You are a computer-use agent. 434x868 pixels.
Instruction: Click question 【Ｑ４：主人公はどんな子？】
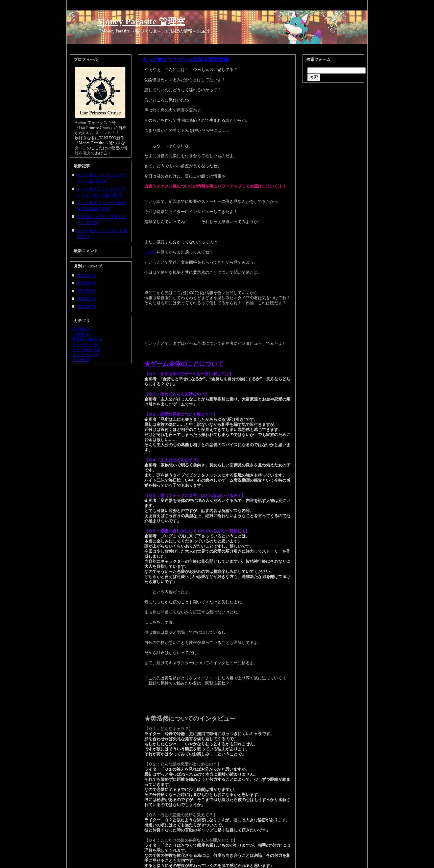click(x=172, y=460)
